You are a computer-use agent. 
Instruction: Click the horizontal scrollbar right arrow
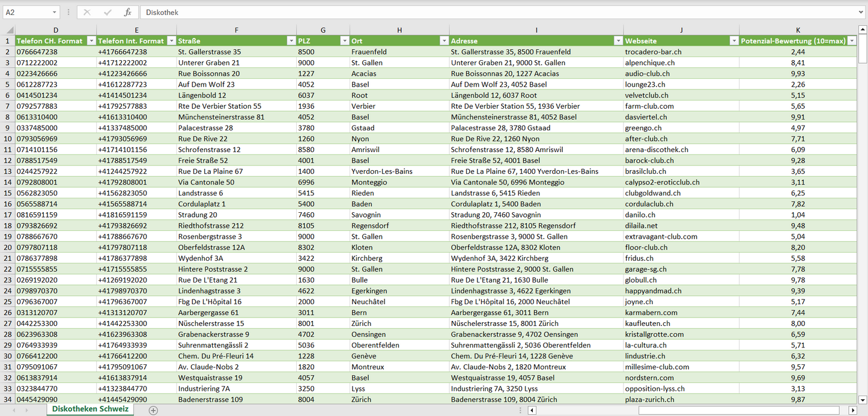pyautogui.click(x=852, y=410)
